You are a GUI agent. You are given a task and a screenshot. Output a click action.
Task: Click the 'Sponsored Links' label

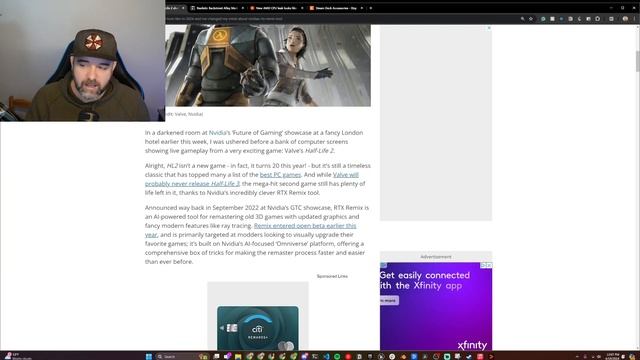coord(332,276)
